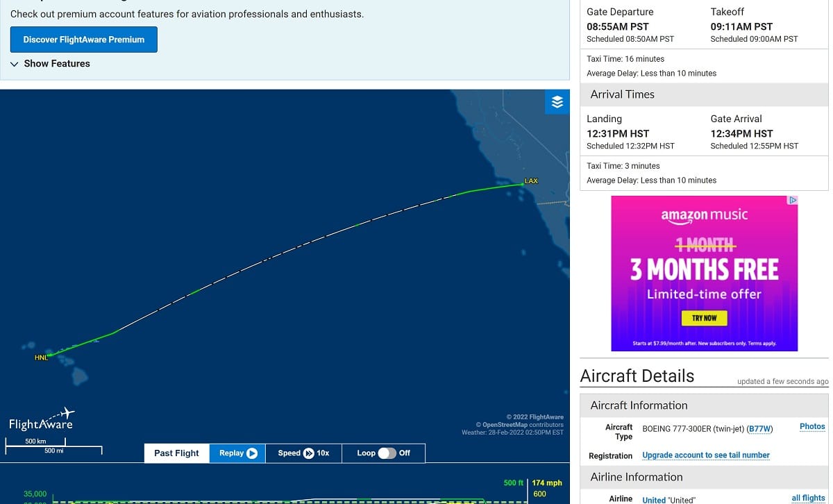Viewport: 833px width, 504px height.
Task: Open the B77W aircraft type link
Action: coord(759,429)
